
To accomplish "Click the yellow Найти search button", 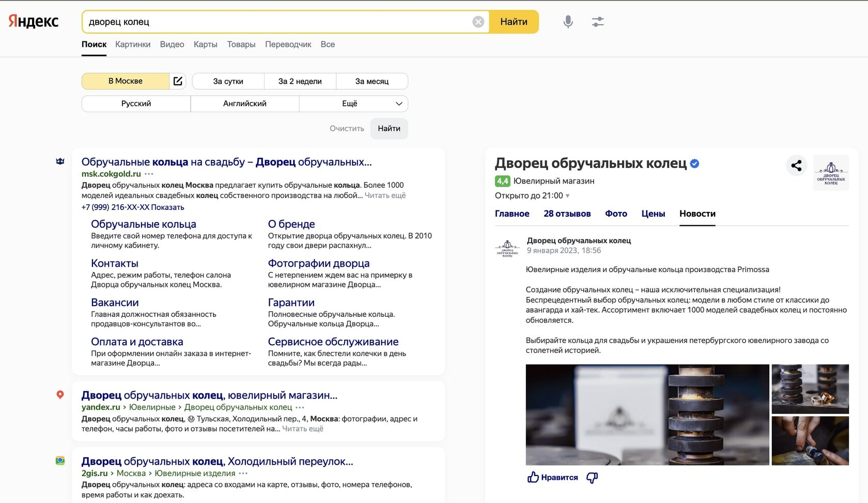I will 514,22.
